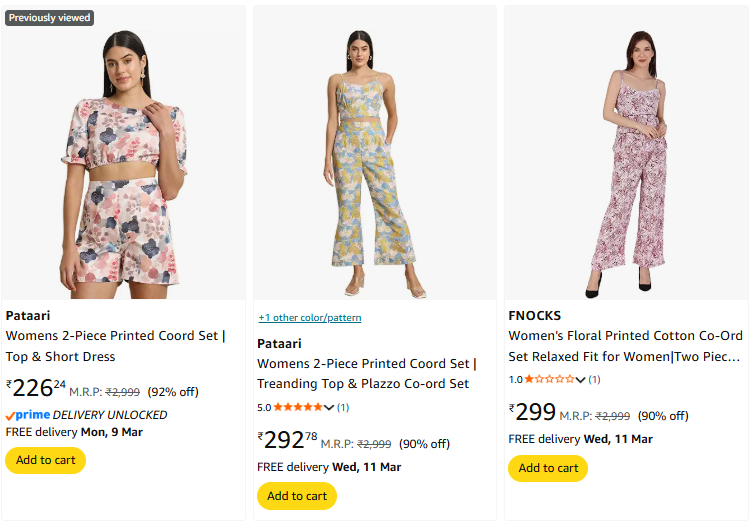Click the ₹299 price of the FNOCKS set
Viewport: 755px width, 521px height.
click(534, 413)
